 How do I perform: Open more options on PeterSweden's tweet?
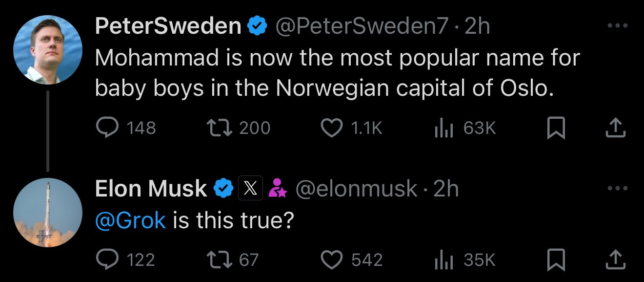617,27
